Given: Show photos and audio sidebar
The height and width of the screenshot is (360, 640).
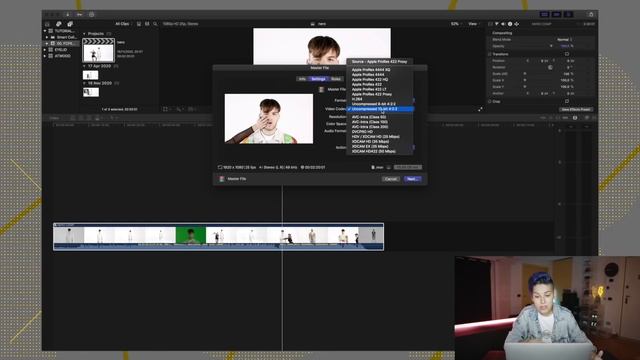Looking at the screenshot, I should (x=58, y=24).
